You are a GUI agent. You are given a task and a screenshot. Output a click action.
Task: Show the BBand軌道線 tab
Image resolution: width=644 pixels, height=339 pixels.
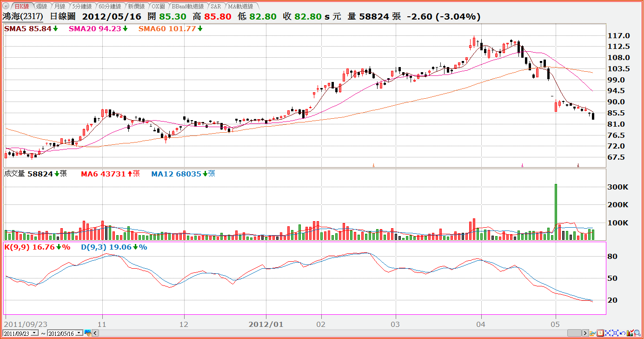(x=188, y=7)
